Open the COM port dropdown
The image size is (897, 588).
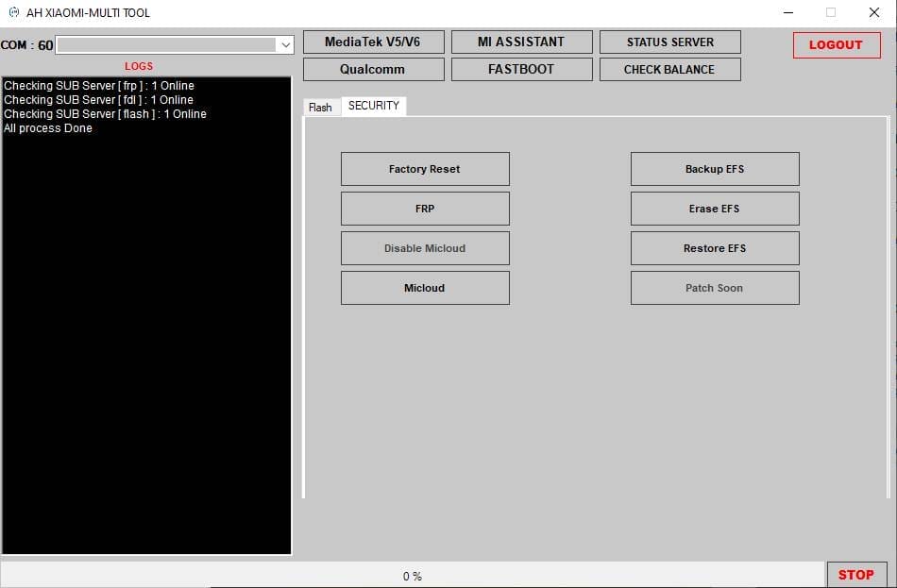point(285,44)
